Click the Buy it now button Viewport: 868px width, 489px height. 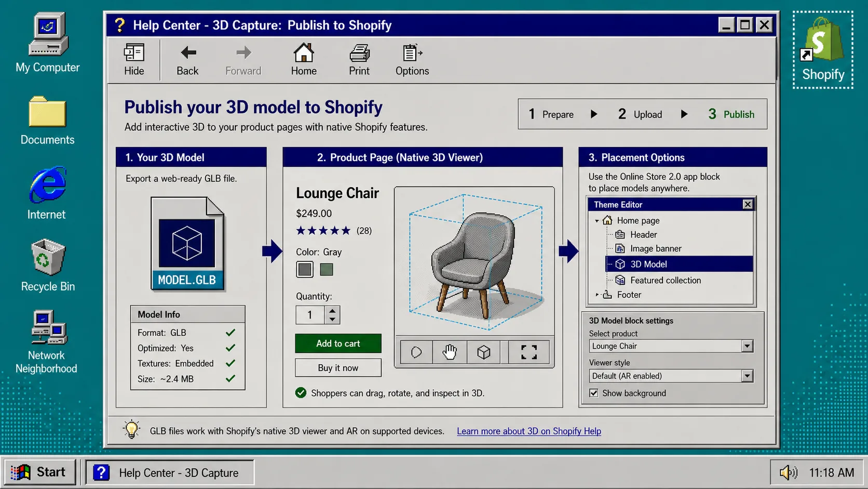[338, 367]
